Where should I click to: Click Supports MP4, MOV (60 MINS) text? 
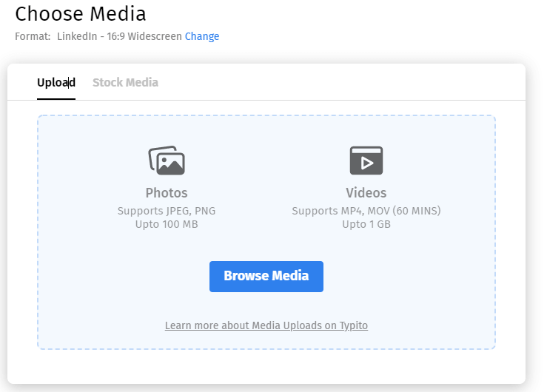tap(366, 211)
